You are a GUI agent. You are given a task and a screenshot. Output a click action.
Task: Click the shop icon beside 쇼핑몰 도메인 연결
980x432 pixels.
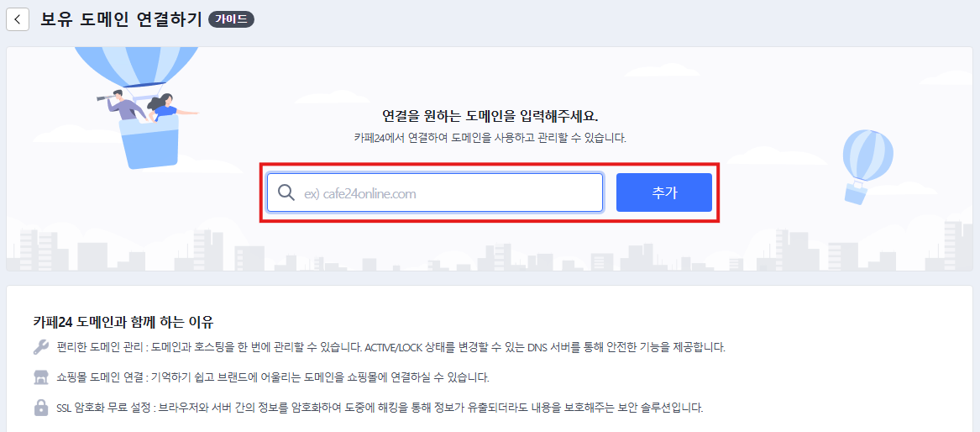(x=40, y=377)
